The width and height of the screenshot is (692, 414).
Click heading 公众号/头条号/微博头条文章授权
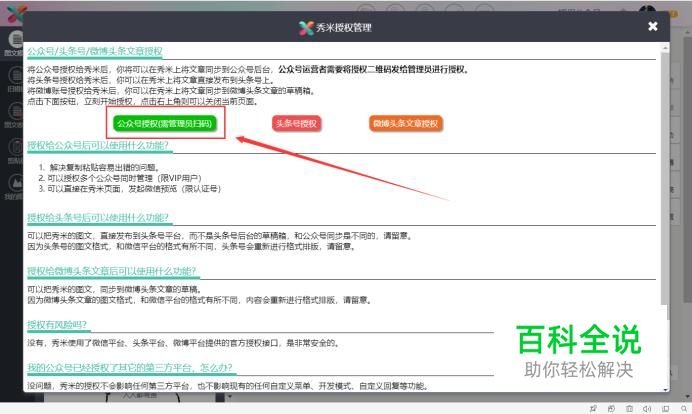click(94, 51)
